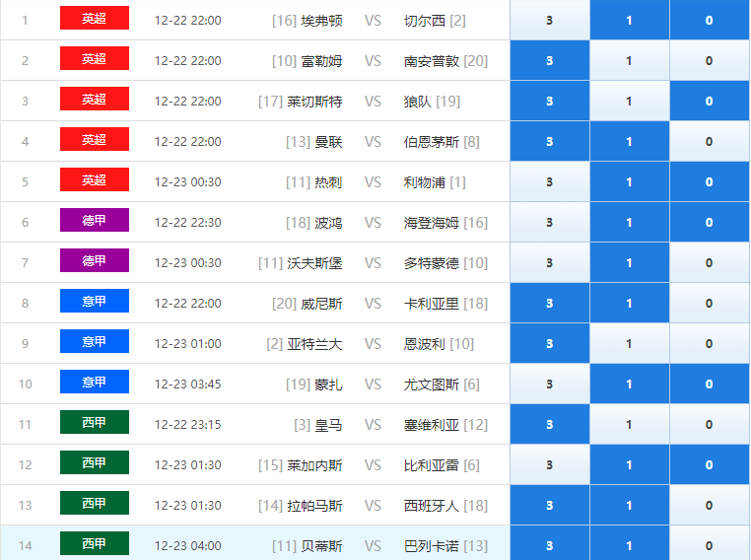Pick 1 for 贝蒂斯 vs 巴列卡诺
This screenshot has height=560, width=751.
click(630, 545)
